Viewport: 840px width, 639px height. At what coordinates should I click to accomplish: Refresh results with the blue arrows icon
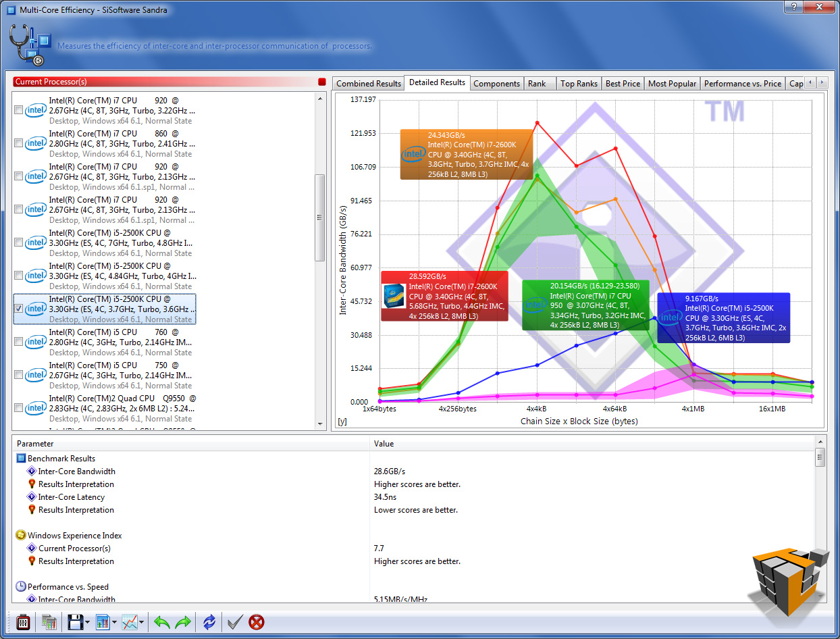coord(209,621)
